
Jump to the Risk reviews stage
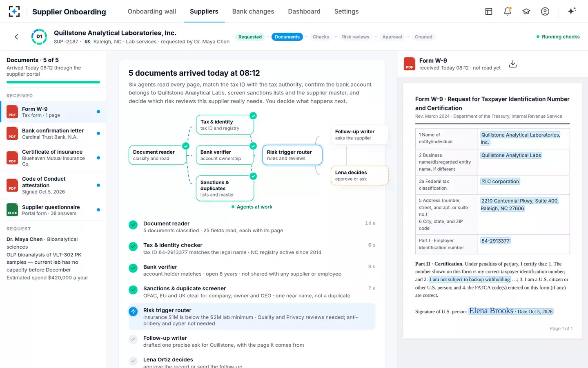click(x=356, y=37)
